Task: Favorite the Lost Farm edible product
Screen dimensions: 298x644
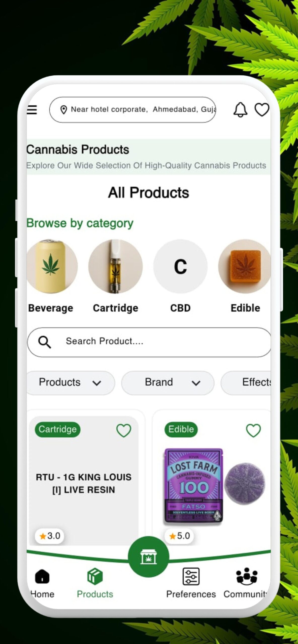Action: pyautogui.click(x=253, y=430)
